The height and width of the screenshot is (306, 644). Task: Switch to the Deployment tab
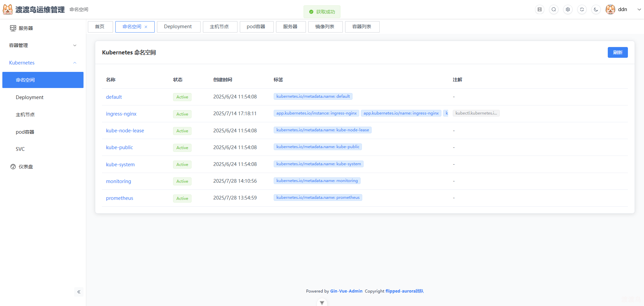tap(178, 27)
